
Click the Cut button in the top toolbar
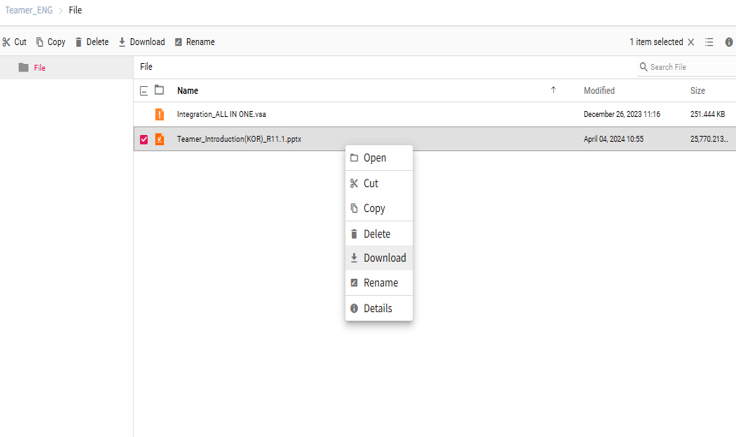pos(14,42)
